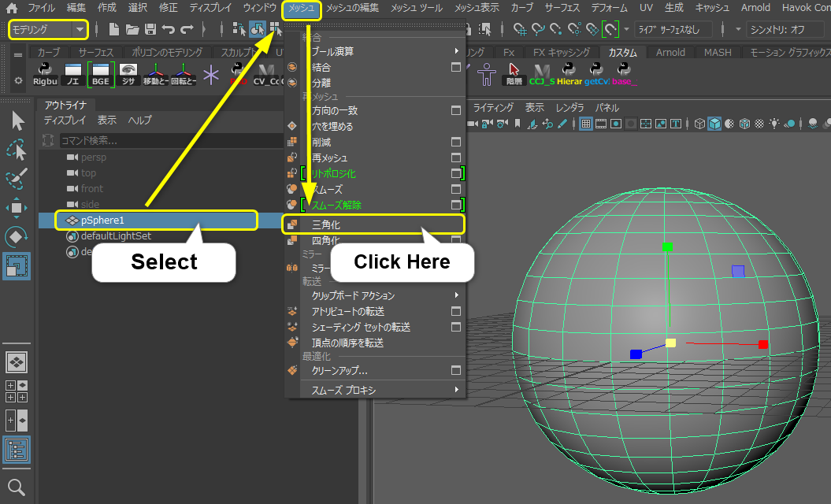Click 三角化 in the Mesh menu

click(x=327, y=224)
